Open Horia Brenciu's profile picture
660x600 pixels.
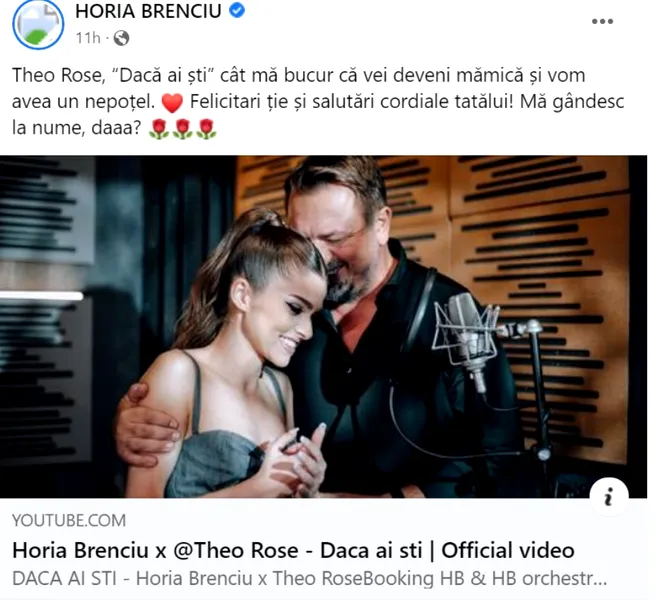(38, 24)
